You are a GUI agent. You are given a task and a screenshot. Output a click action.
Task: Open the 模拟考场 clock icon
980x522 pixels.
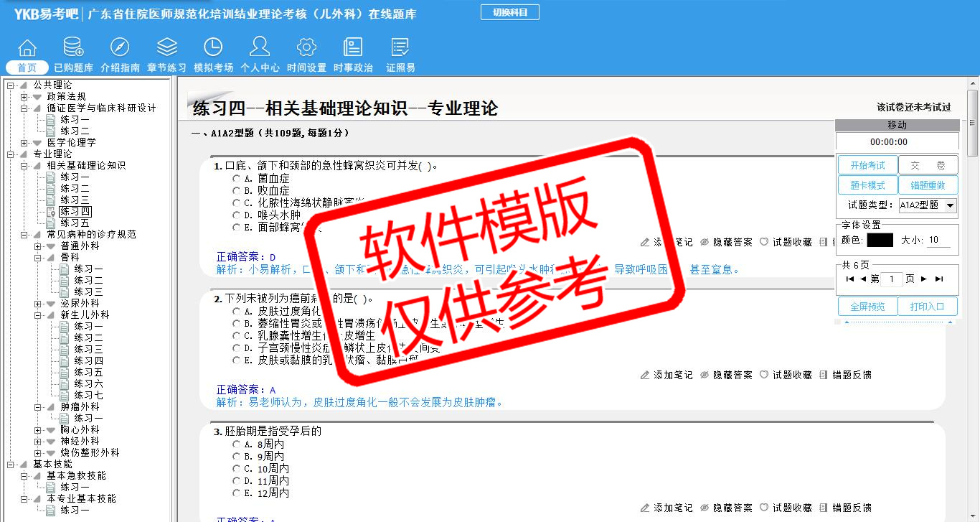(213, 48)
